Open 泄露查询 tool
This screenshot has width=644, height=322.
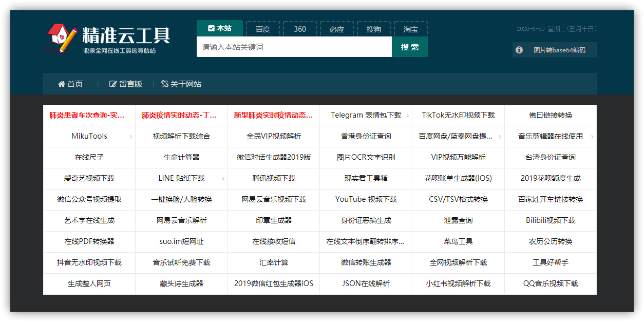coord(459,221)
